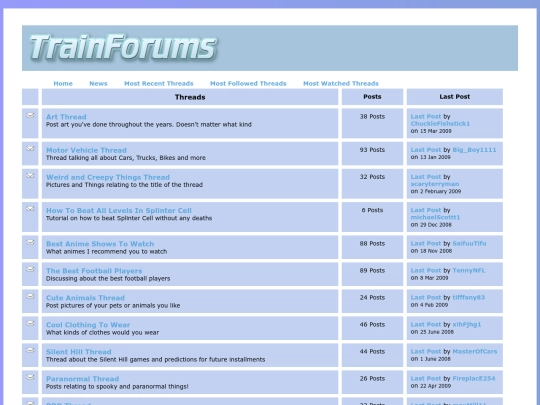Jump to Last Post by michaelScottt1
Screen dimensions: 540x405
426,210
